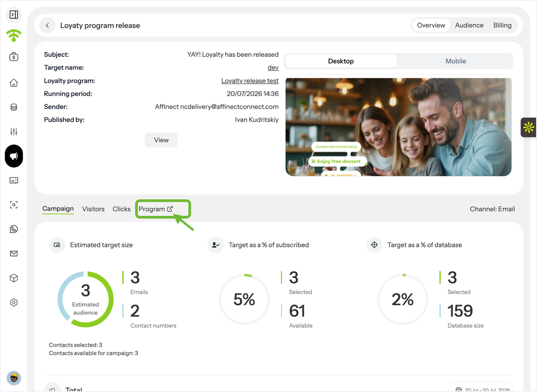The width and height of the screenshot is (537, 392).
Task: Switch preview to Mobile
Action: pyautogui.click(x=456, y=61)
